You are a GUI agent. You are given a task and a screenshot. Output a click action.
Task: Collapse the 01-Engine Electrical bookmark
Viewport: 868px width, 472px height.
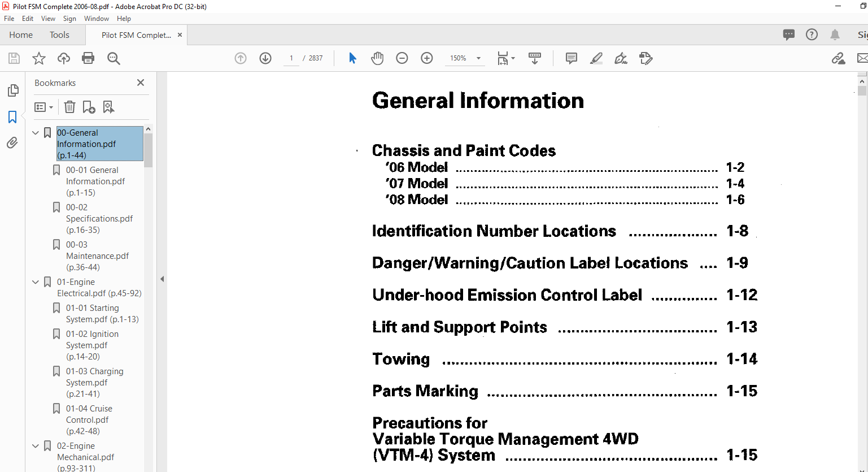tap(36, 282)
